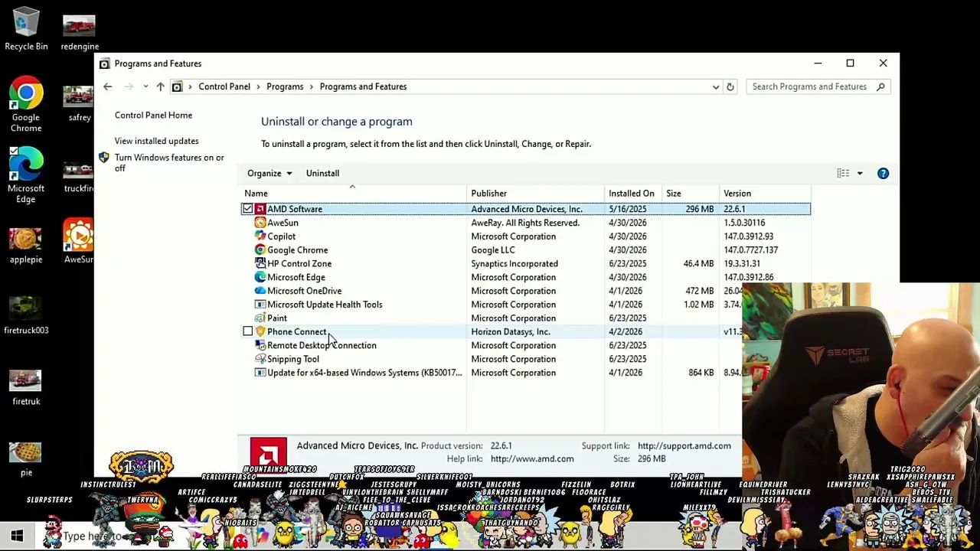Click Programs and Features breadcrumb

[x=363, y=86]
